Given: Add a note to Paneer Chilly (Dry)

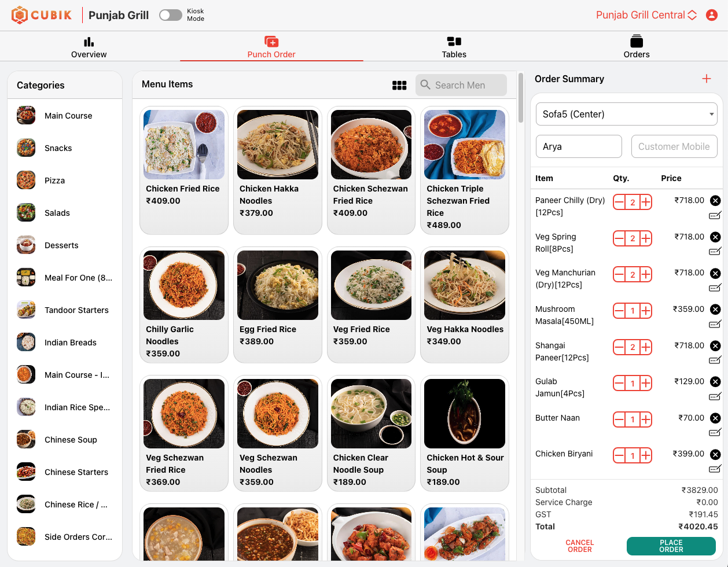Looking at the screenshot, I should (715, 216).
